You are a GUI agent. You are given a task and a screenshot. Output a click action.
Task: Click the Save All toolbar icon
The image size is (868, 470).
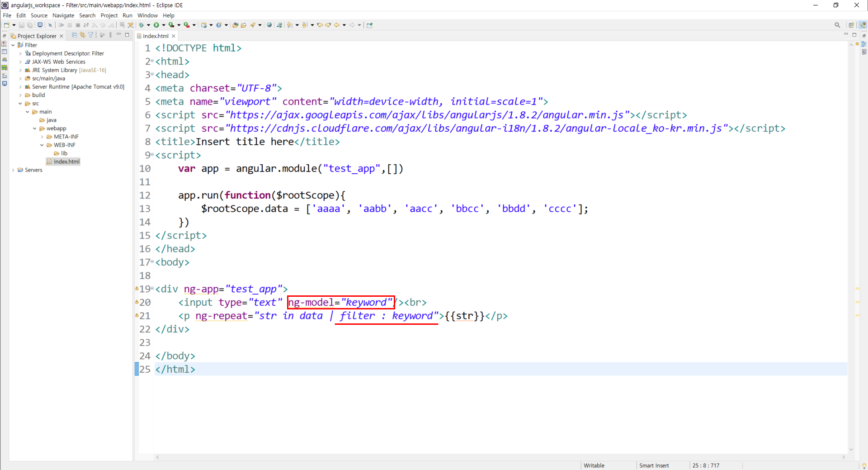pyautogui.click(x=30, y=25)
